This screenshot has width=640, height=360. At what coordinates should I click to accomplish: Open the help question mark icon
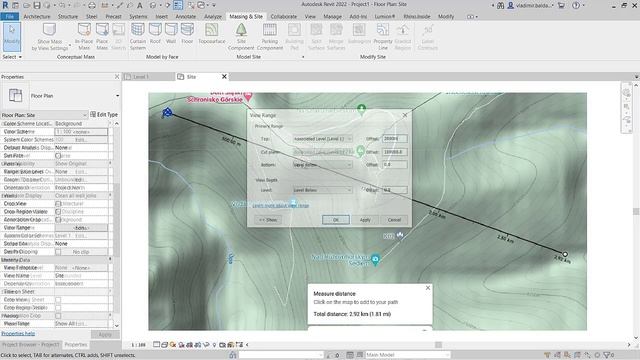576,5
